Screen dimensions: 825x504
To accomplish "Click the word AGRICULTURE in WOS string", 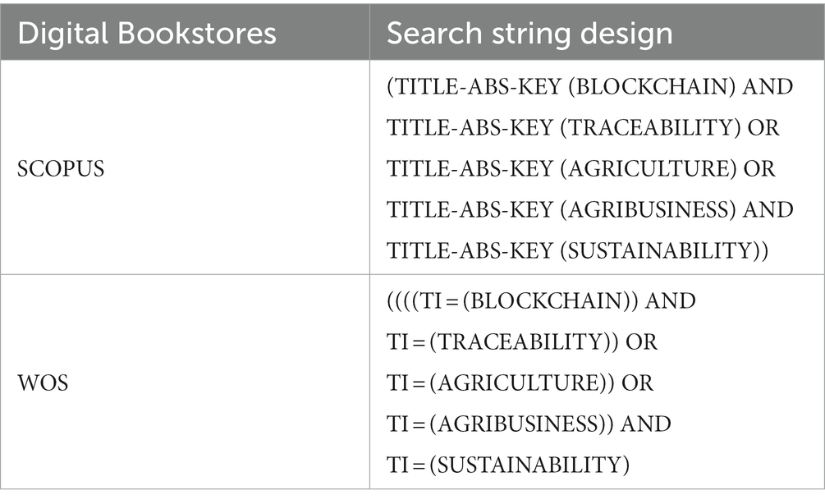I will pyautogui.click(x=518, y=383).
